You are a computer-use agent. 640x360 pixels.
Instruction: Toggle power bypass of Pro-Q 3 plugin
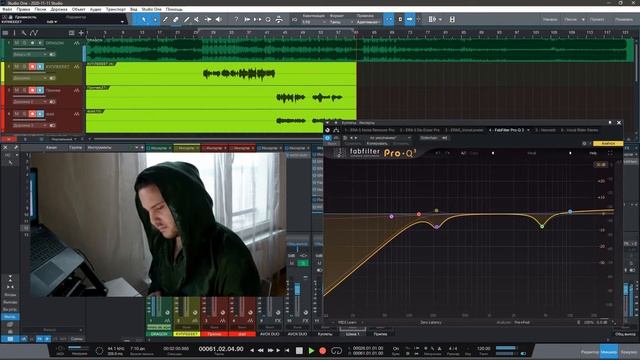[327, 138]
